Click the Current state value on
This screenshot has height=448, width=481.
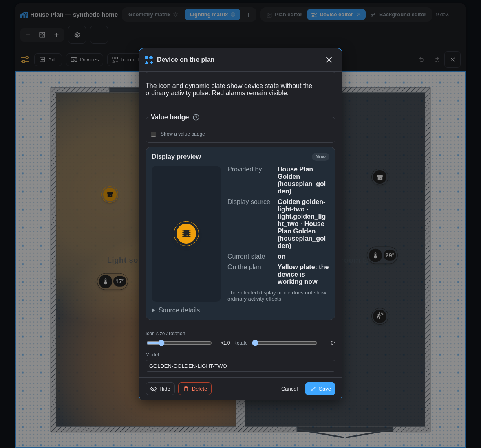click(282, 257)
